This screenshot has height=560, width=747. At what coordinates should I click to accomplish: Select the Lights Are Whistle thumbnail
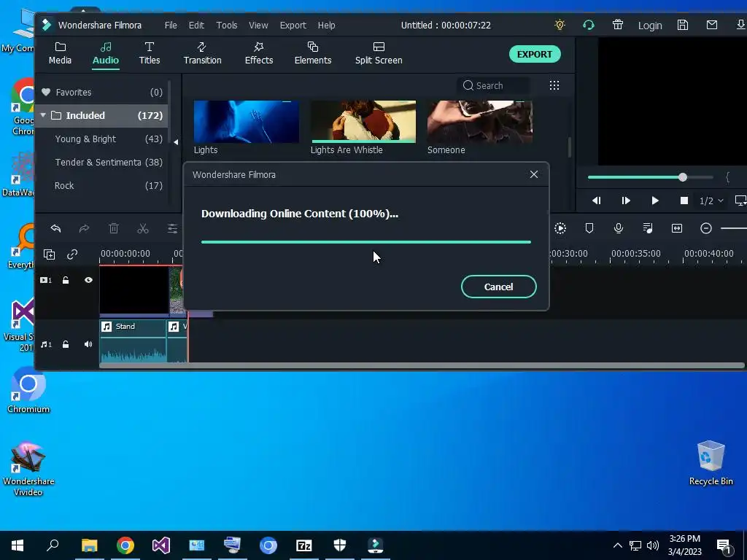click(363, 122)
